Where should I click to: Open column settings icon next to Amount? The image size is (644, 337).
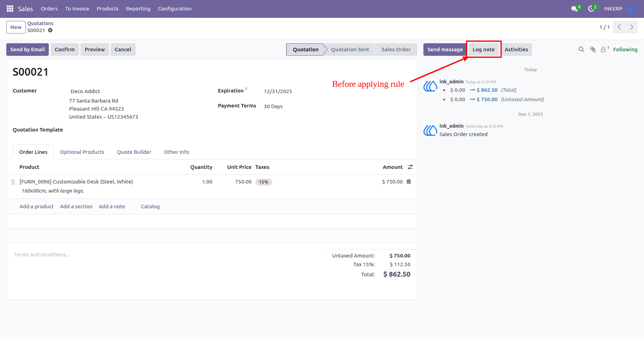(x=410, y=167)
